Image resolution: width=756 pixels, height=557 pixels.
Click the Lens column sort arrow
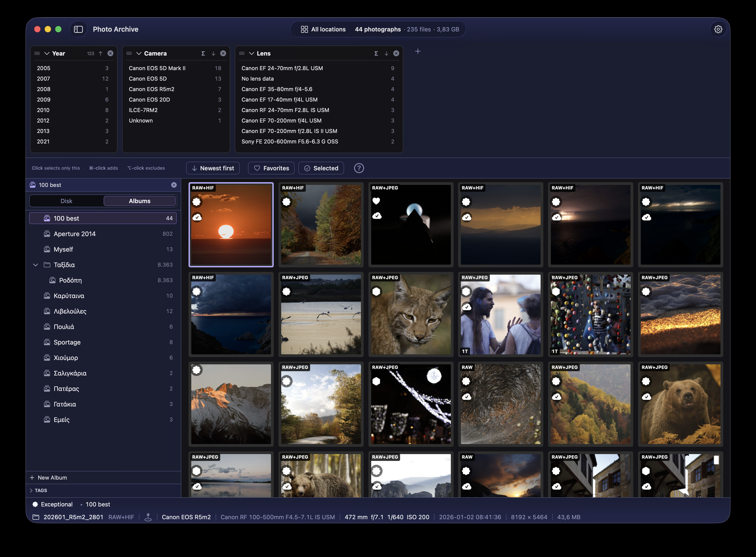tap(386, 53)
